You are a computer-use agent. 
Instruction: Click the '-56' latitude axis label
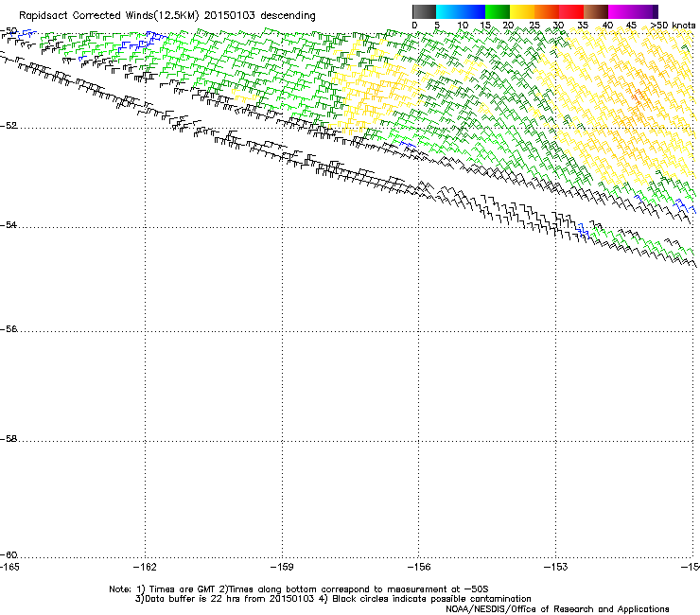pyautogui.click(x=9, y=329)
